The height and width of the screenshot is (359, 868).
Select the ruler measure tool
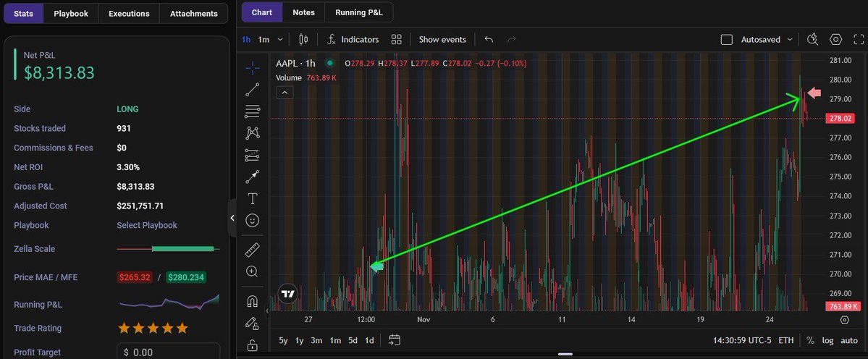point(253,250)
